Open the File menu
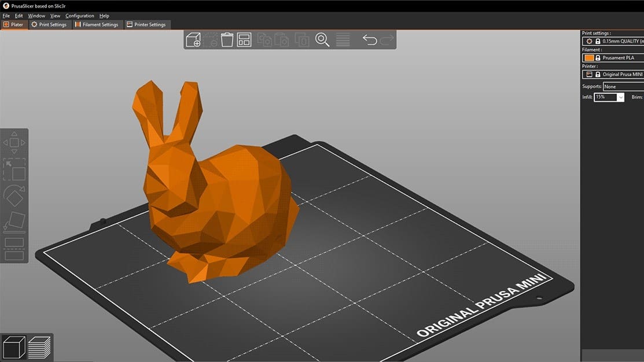This screenshot has height=362, width=644. (x=6, y=16)
